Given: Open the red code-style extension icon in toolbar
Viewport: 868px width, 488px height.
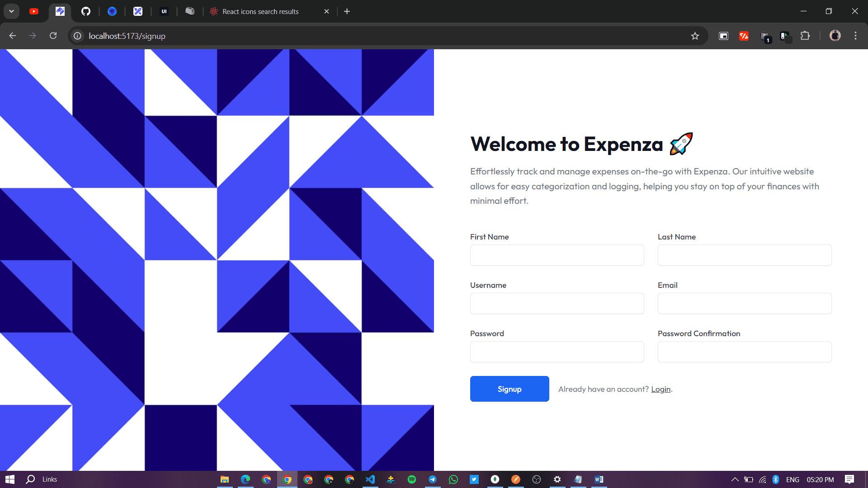Looking at the screenshot, I should [744, 36].
